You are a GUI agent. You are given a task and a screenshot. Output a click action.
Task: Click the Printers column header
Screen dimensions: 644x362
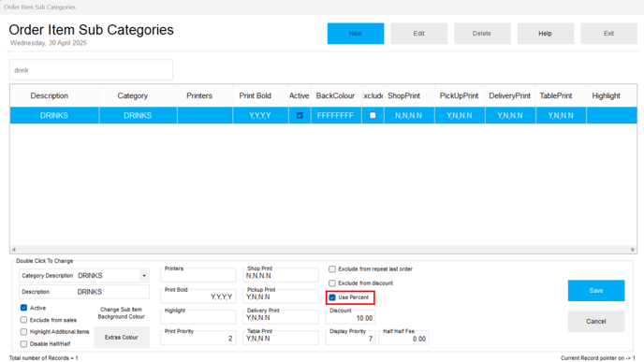(x=205, y=95)
